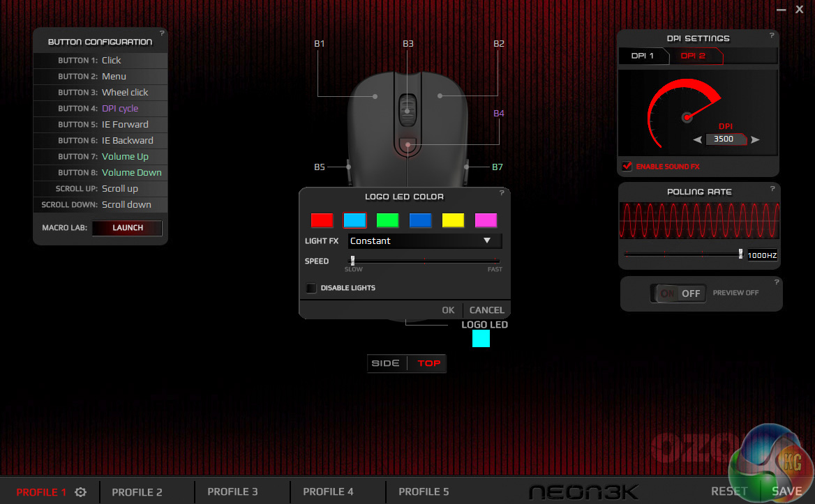Switch to SIDE mouse view
This screenshot has width=815, height=504.
coord(386,363)
